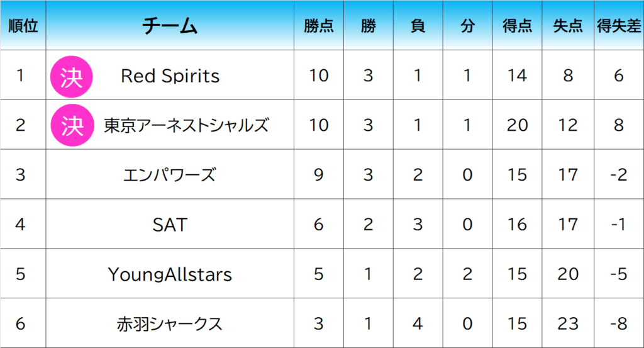Select the 順位 column header
The image size is (644, 348).
23,26
